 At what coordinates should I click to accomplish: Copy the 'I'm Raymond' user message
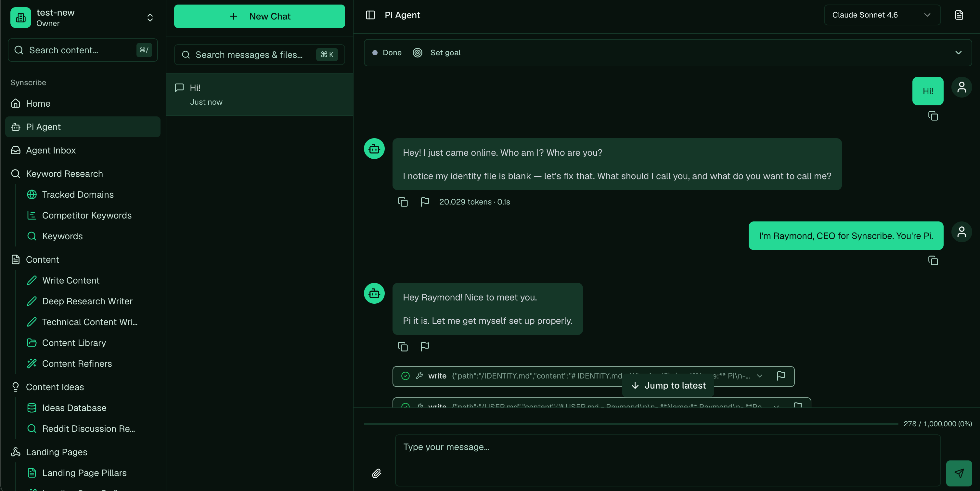tap(933, 261)
